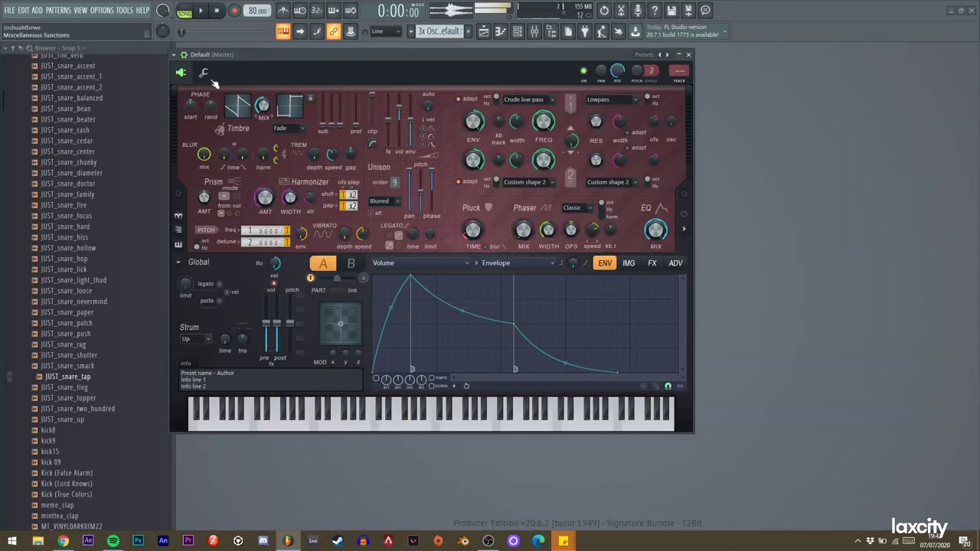Toggle adapt for Crude low pass filter
Viewport: 980px width, 551px height.
[x=459, y=99]
